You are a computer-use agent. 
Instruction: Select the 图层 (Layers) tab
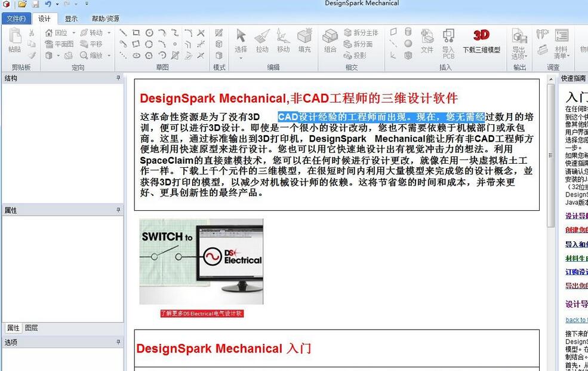[x=32, y=328]
